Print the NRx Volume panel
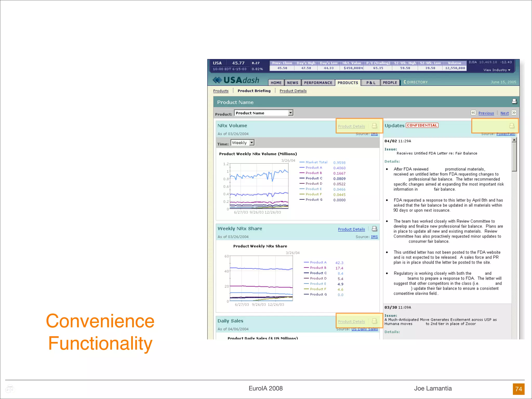Screen dimensions: 532x399 374,126
